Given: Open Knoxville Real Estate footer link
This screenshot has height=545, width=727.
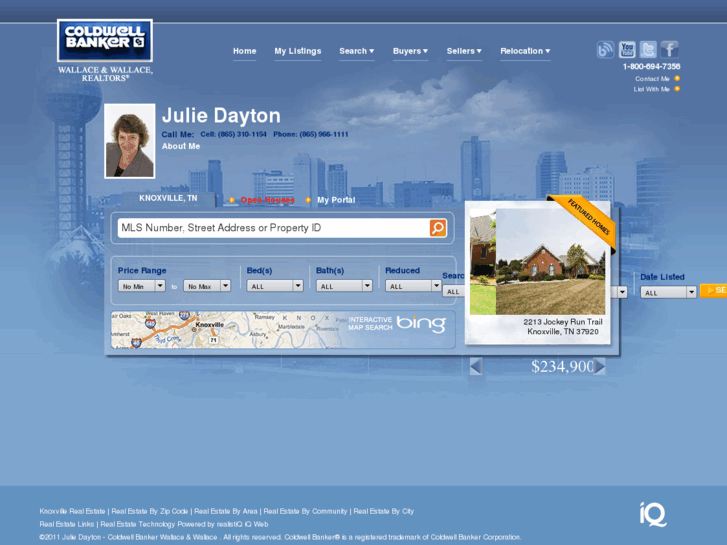Looking at the screenshot, I should [72, 511].
